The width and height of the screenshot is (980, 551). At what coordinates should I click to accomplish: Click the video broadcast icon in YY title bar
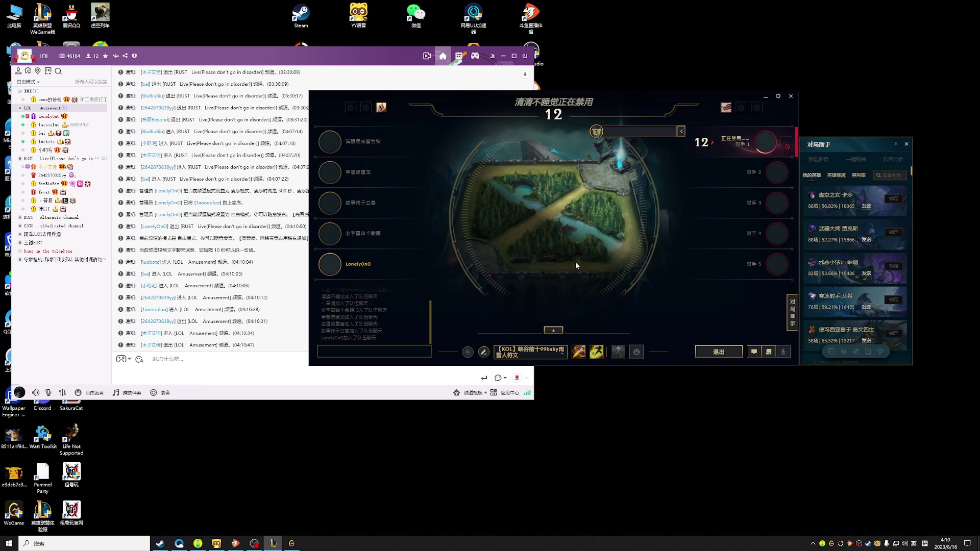(x=427, y=56)
